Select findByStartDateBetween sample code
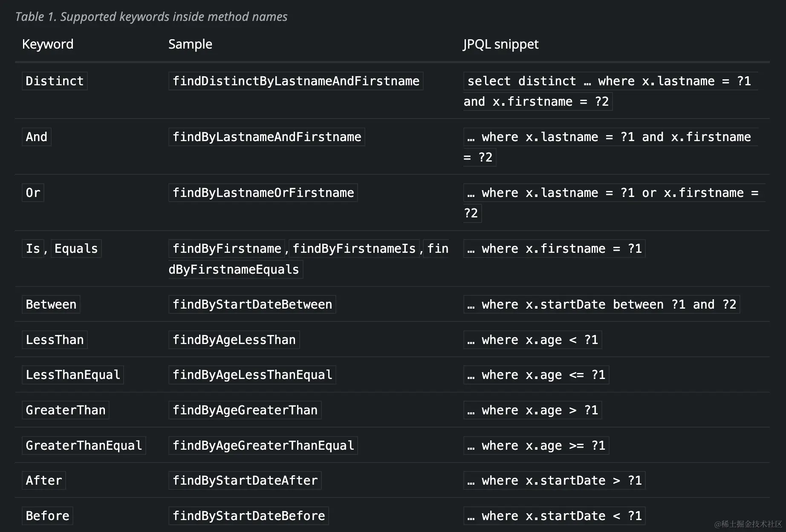Image resolution: width=786 pixels, height=532 pixels. (x=252, y=304)
